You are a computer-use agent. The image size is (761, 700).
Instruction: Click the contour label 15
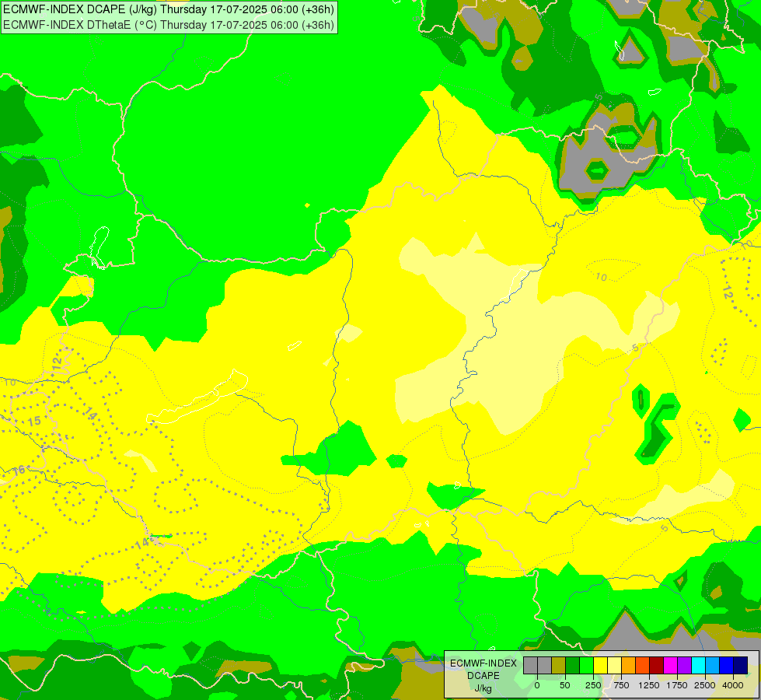click(34, 421)
